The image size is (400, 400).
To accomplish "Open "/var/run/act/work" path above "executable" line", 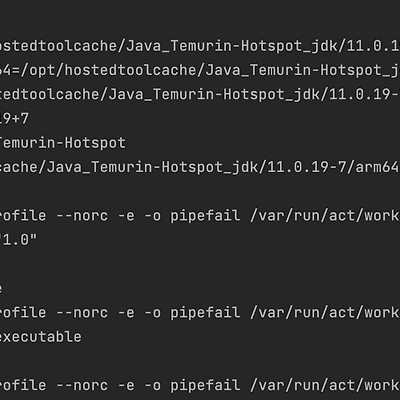I will click(325, 313).
